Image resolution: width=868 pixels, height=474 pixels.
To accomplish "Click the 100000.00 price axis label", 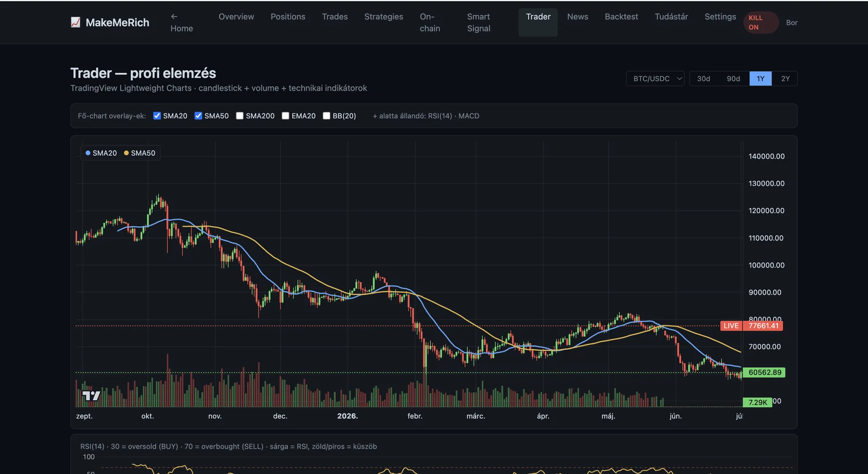I will tap(767, 265).
